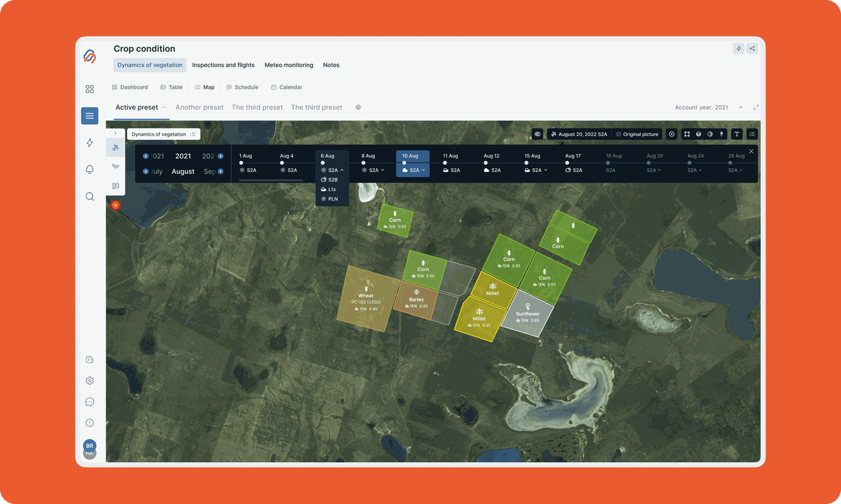This screenshot has height=504, width=841.
Task: Go to previous year arrow
Action: pos(145,156)
